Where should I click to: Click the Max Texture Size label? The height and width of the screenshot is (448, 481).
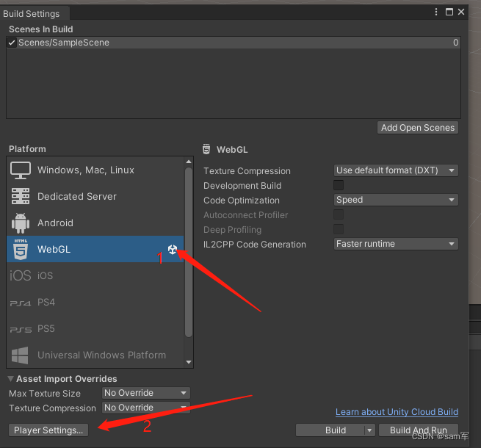45,394
